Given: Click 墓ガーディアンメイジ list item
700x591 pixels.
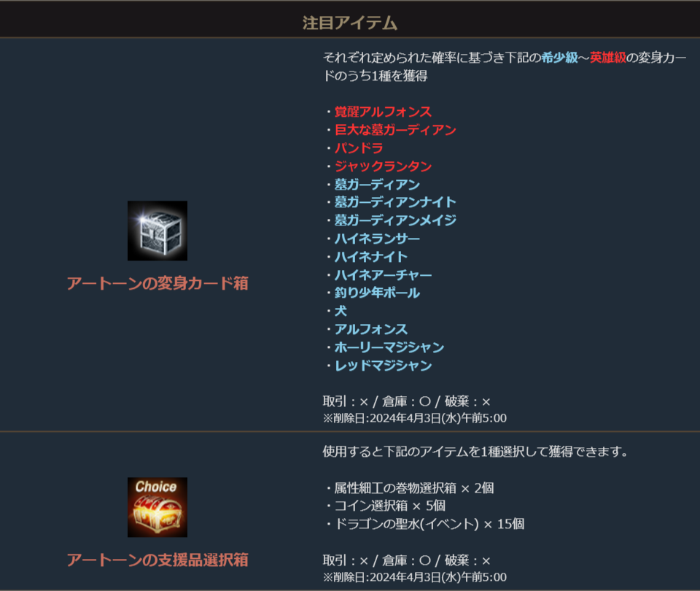Looking at the screenshot, I should coord(395,220).
